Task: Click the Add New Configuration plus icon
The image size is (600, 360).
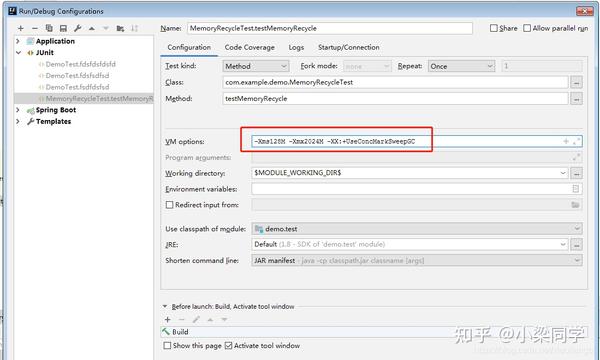Action: coord(21,28)
